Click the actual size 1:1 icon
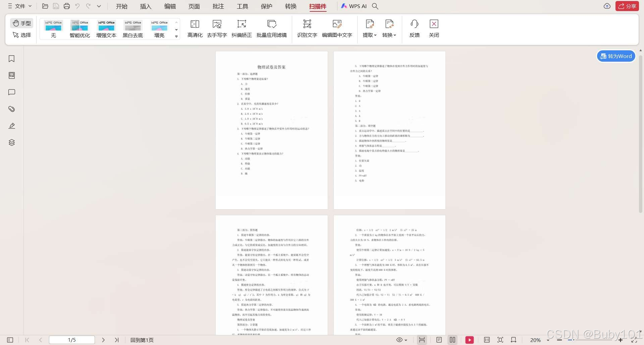644x345 pixels. (x=487, y=340)
